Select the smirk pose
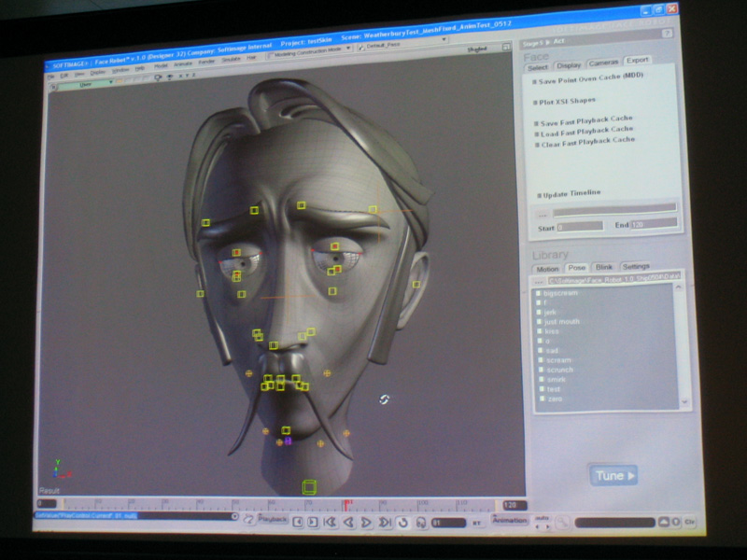747x560 pixels. pyautogui.click(x=553, y=380)
